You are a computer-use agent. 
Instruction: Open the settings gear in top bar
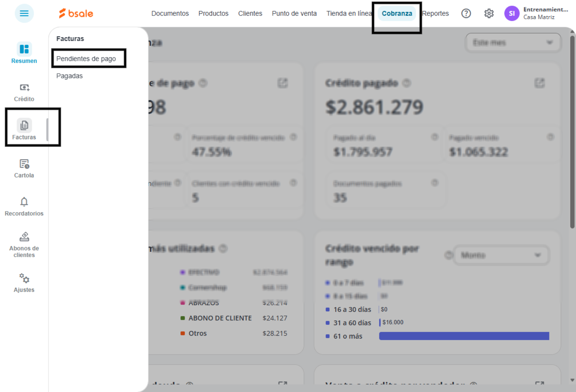pos(489,13)
